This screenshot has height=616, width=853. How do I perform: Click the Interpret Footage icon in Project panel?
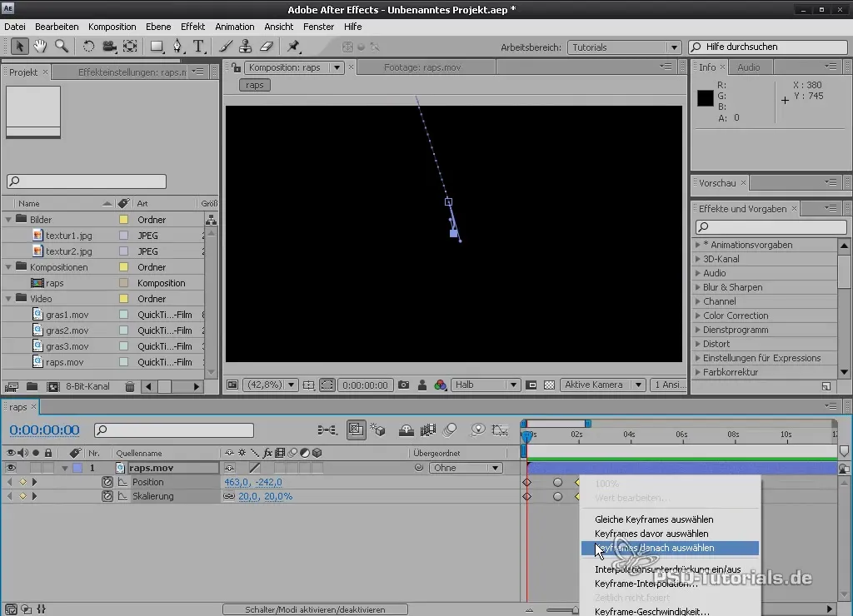tap(12, 386)
